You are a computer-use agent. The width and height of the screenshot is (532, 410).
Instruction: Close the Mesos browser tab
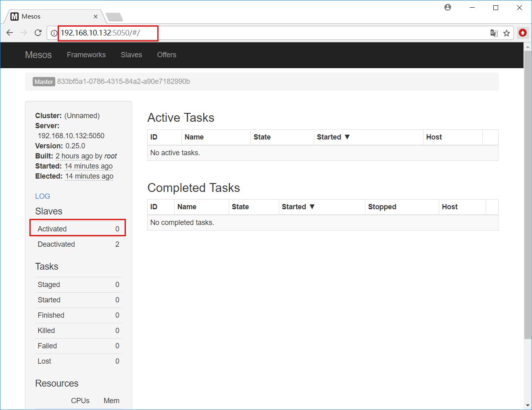[96, 17]
